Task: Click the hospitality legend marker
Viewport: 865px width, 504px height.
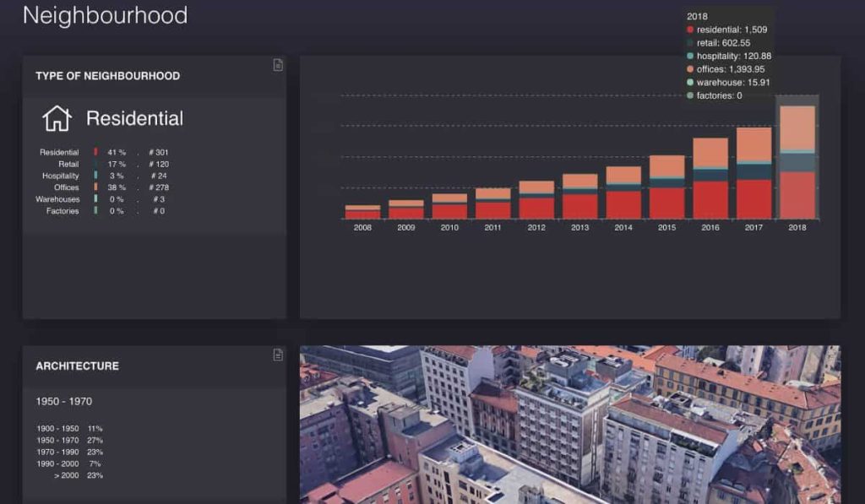Action: click(691, 55)
